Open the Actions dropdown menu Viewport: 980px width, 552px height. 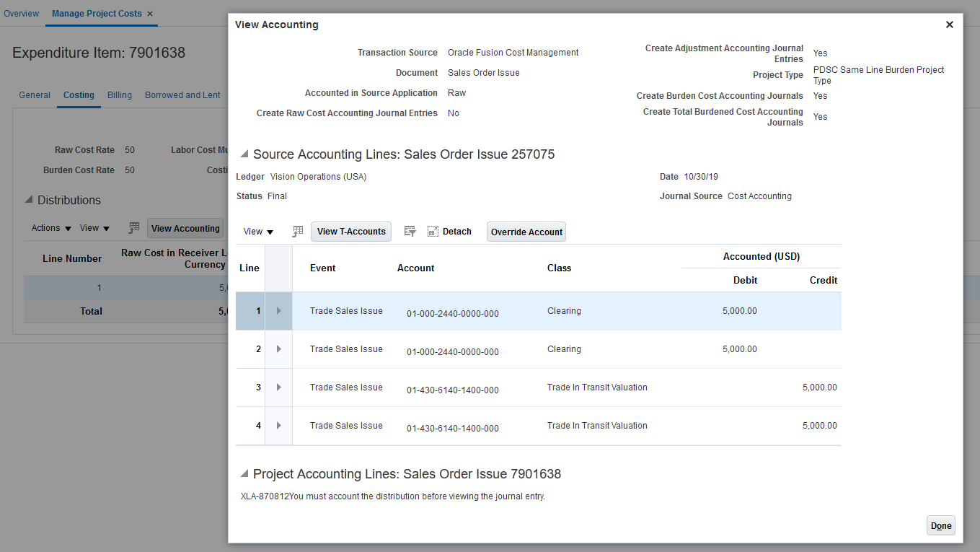(x=51, y=228)
